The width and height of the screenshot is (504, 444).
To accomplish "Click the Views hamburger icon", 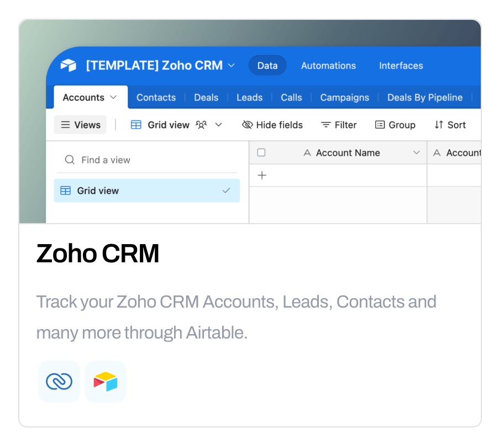I will tap(65, 125).
